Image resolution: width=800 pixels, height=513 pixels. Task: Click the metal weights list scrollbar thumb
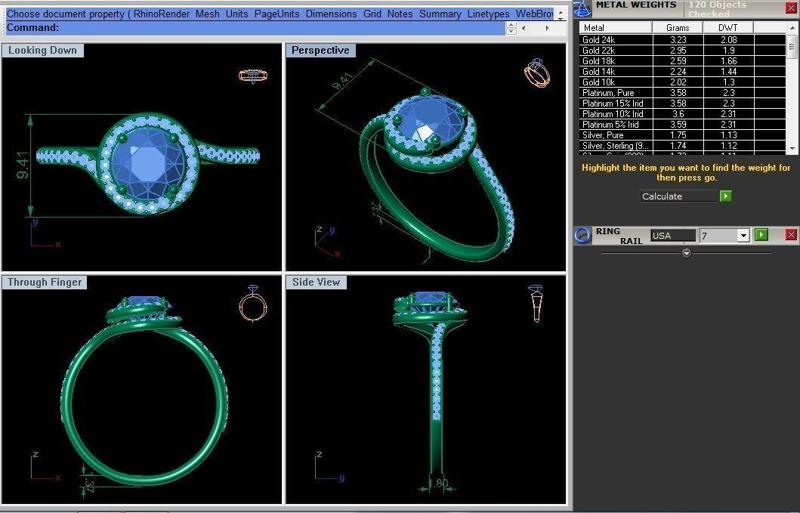[792, 47]
